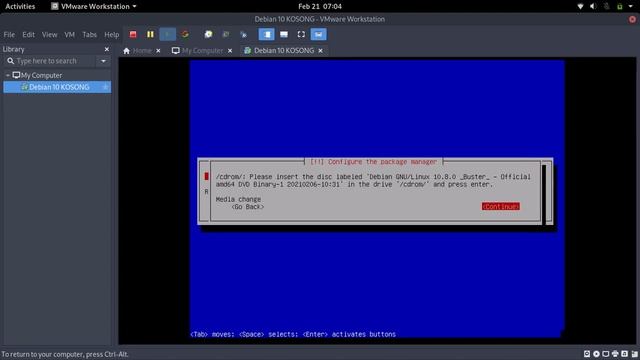The height and width of the screenshot is (360, 640).
Task: Close the VMware Workstation window
Action: point(632,19)
